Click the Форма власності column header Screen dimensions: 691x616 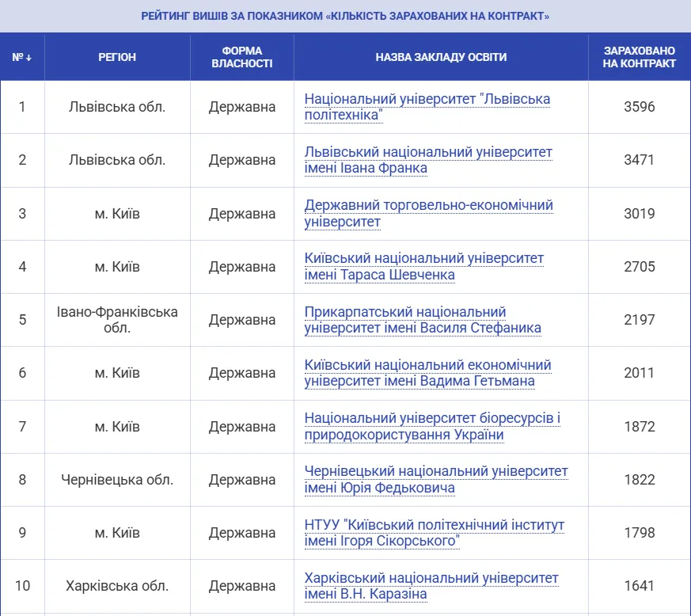tap(242, 57)
